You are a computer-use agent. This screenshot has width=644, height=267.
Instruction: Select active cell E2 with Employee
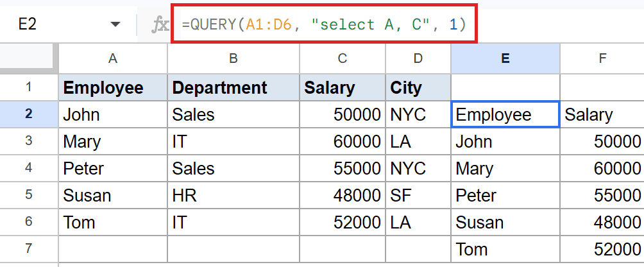click(505, 114)
